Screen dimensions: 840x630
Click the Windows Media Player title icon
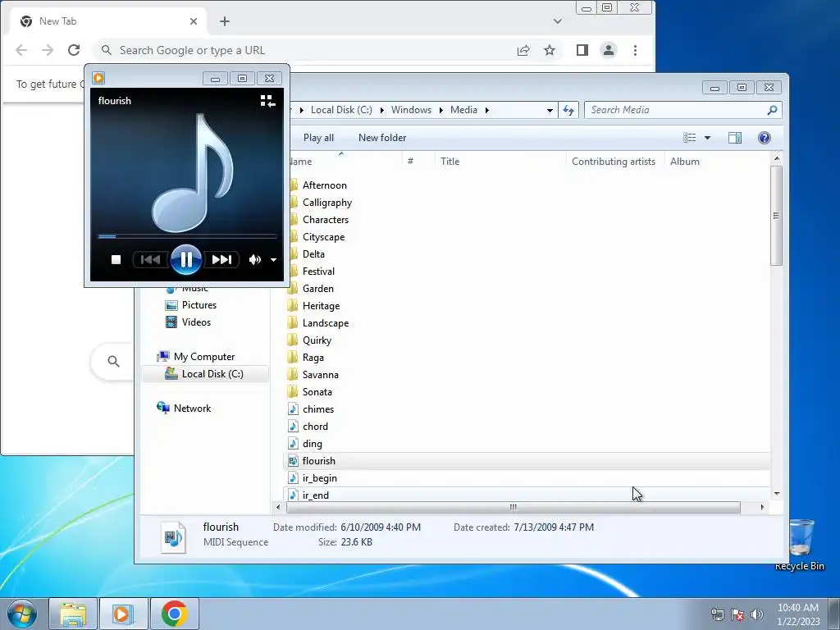click(98, 78)
